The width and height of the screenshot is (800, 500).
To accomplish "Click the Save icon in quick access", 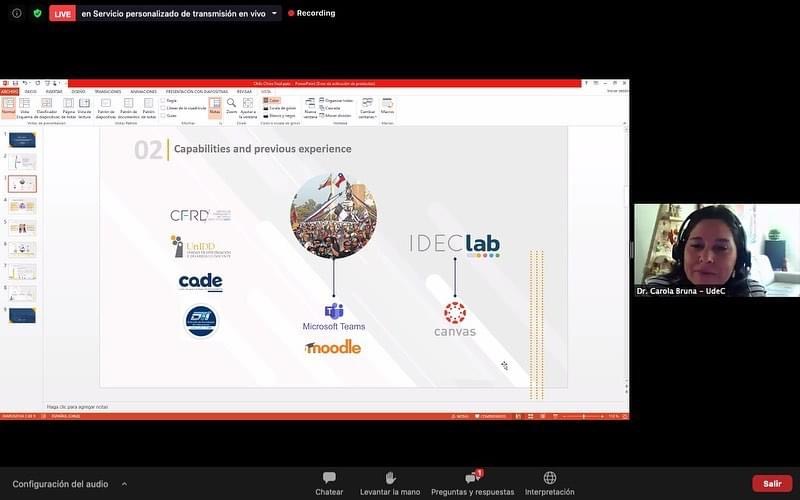I will (x=15, y=83).
